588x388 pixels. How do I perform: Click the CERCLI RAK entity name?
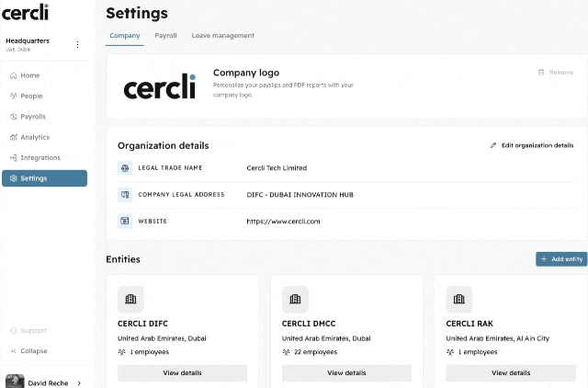(469, 324)
